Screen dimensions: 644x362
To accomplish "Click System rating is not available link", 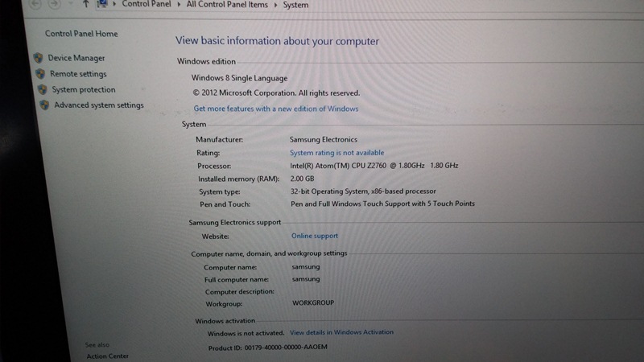I will pos(336,153).
